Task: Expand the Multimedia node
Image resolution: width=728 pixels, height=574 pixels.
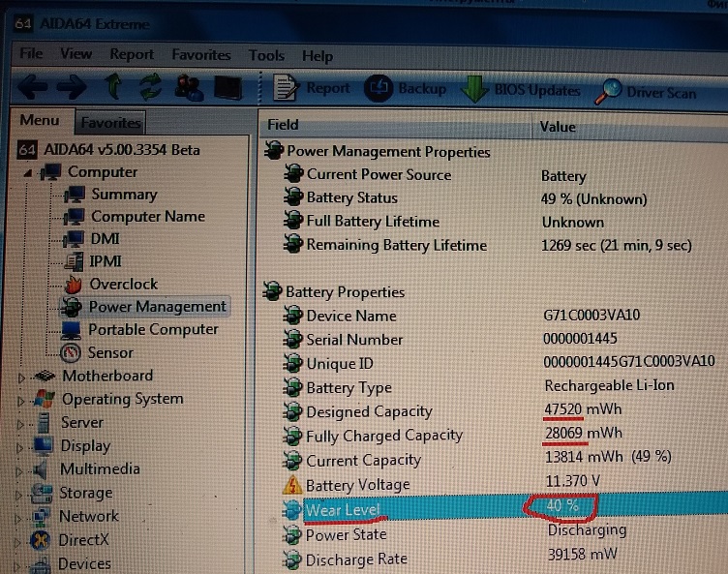Action: [19, 471]
